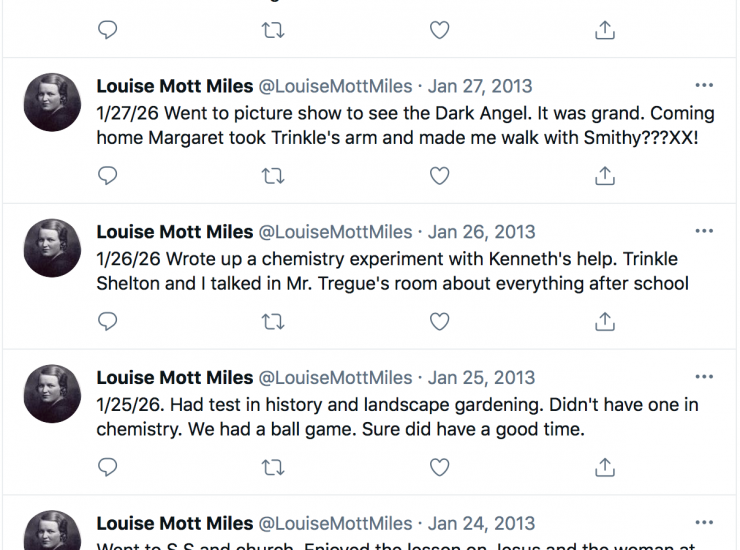This screenshot has width=740, height=550.
Task: Like the Jan 27, 2013 tweet
Action: [439, 176]
